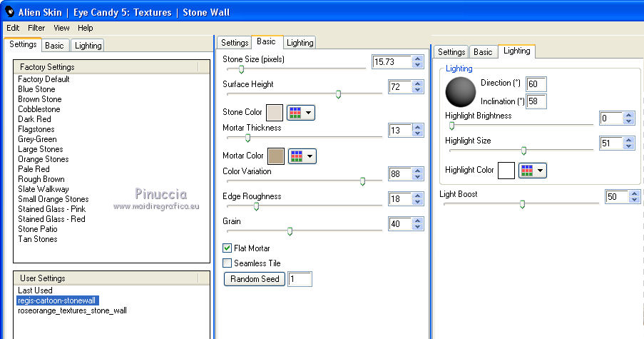The image size is (644, 339).
Task: Select Cobblestone preset
Action: pyautogui.click(x=39, y=109)
